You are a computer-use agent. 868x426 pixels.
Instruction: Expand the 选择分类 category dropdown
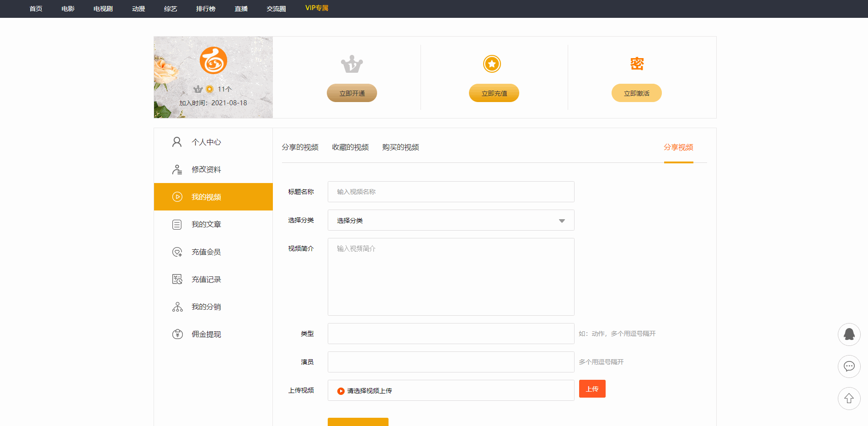(450, 221)
